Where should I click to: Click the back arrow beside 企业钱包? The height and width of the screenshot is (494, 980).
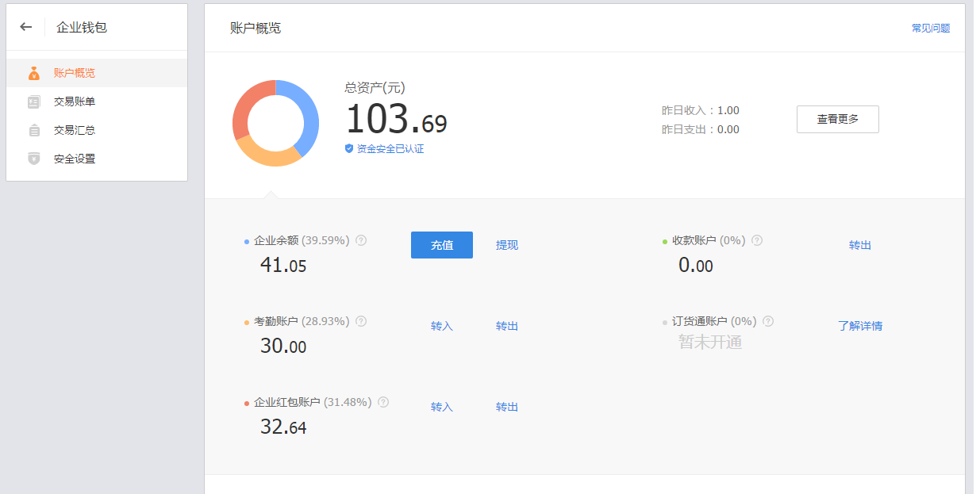click(26, 27)
